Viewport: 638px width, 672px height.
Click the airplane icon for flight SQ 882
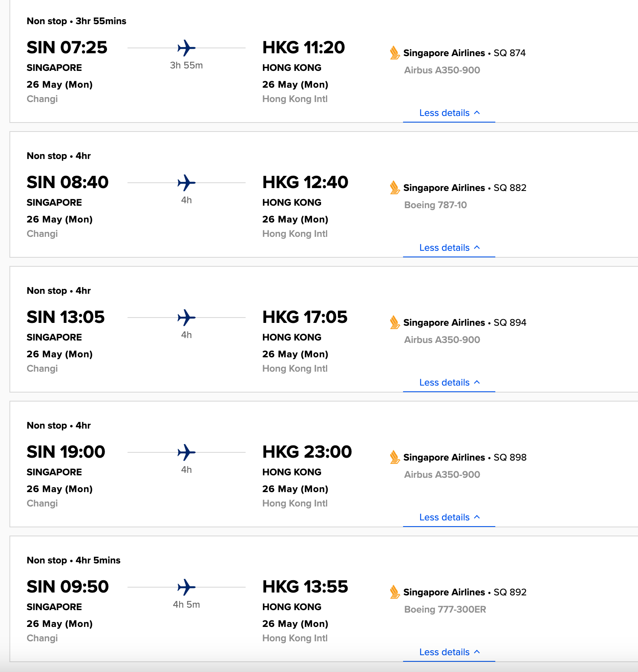point(187,183)
